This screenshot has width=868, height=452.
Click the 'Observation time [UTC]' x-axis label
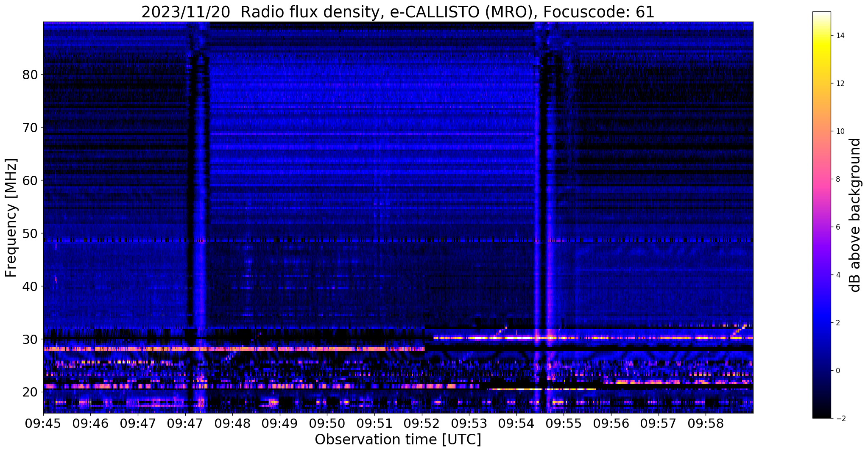pos(398,440)
